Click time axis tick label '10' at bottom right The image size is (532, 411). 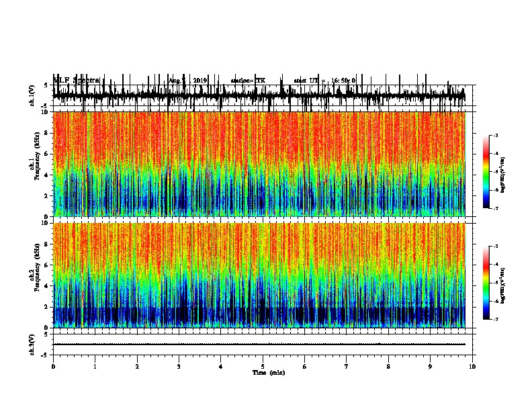(472, 367)
